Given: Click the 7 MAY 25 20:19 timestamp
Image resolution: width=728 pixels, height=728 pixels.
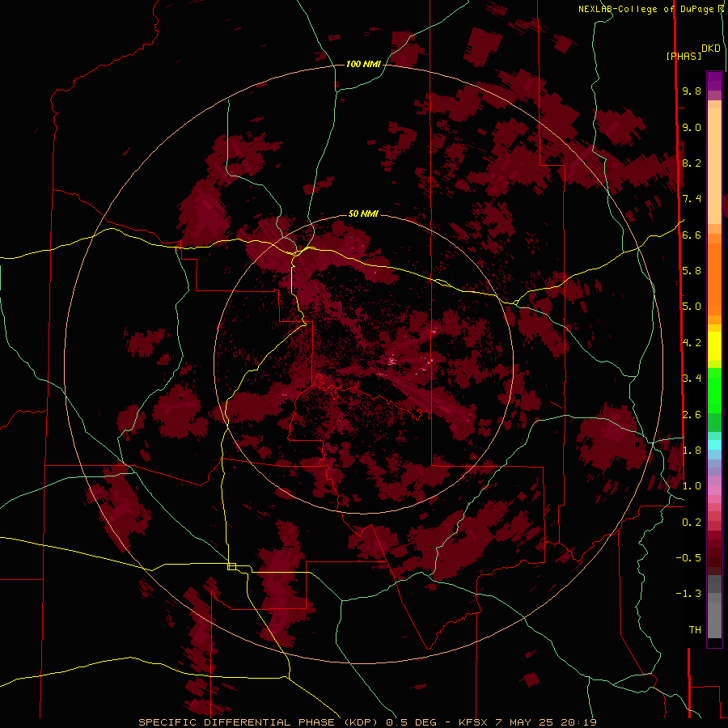Looking at the screenshot, I should [545, 722].
